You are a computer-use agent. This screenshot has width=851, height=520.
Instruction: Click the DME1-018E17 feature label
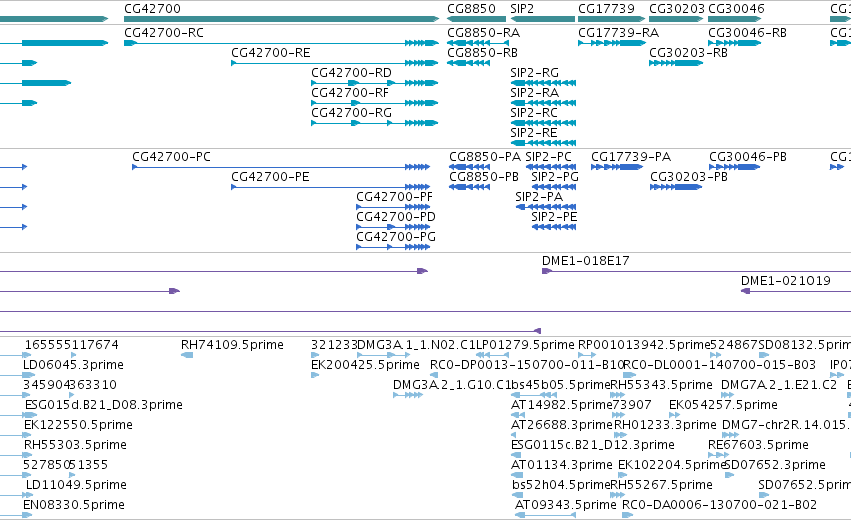(x=586, y=261)
